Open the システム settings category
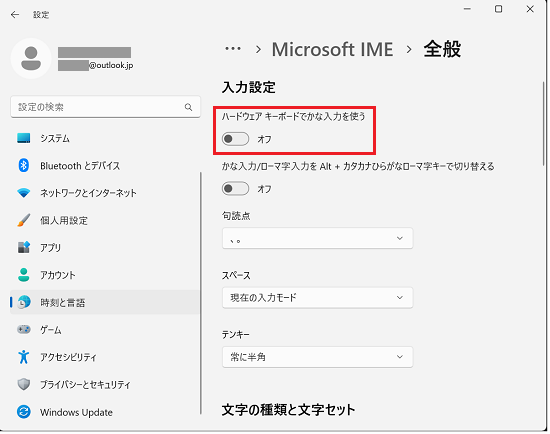The width and height of the screenshot is (550, 434). tap(105, 138)
